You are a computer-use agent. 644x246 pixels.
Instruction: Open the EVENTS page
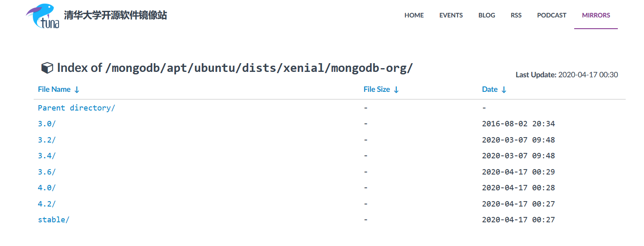pyautogui.click(x=451, y=15)
